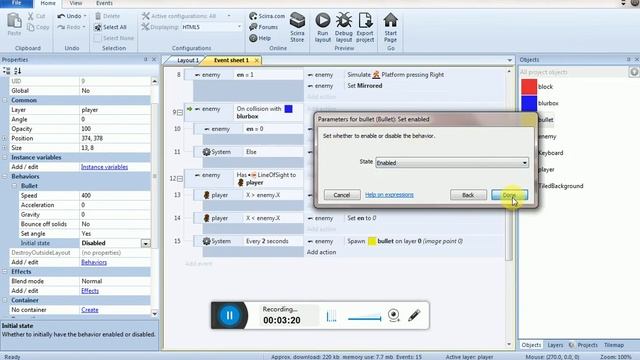Close the Event sheet 1 tab
The image size is (640, 360).
click(x=256, y=60)
